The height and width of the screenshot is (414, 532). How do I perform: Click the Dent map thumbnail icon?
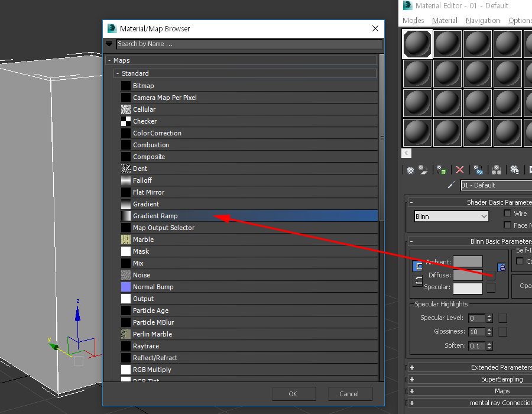[x=126, y=169]
